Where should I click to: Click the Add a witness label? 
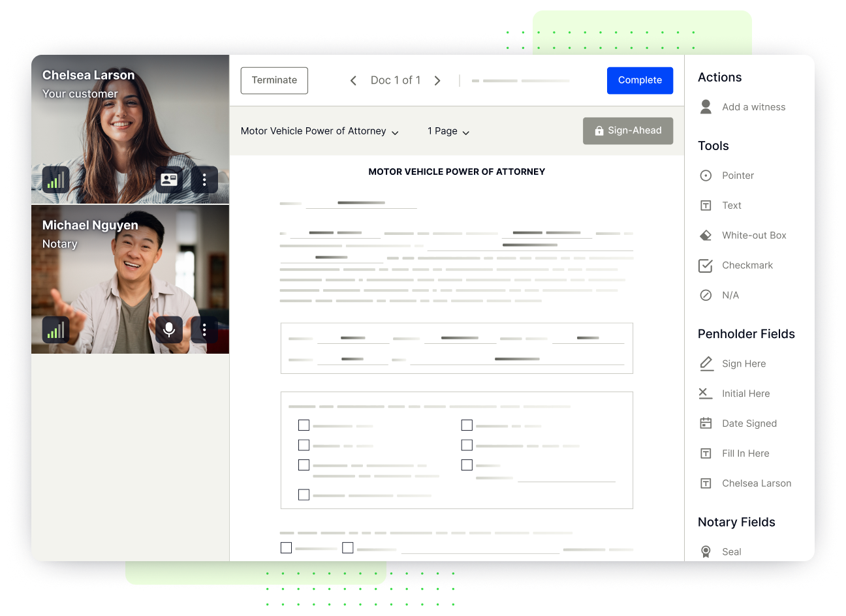pos(754,107)
